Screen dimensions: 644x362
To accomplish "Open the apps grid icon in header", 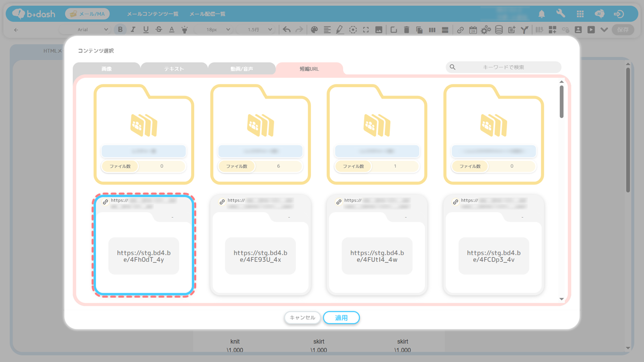I will (580, 14).
